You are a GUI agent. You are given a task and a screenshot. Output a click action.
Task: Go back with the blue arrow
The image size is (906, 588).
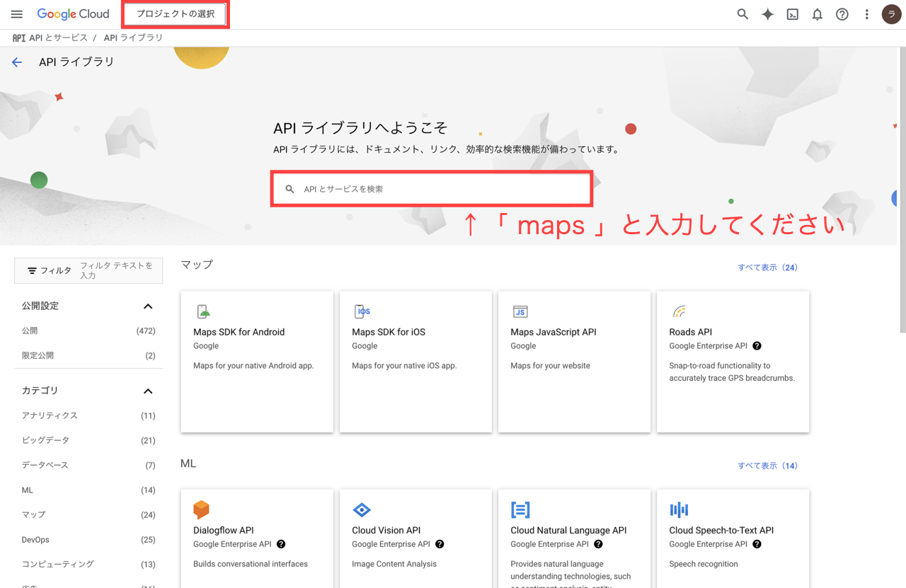tap(17, 62)
